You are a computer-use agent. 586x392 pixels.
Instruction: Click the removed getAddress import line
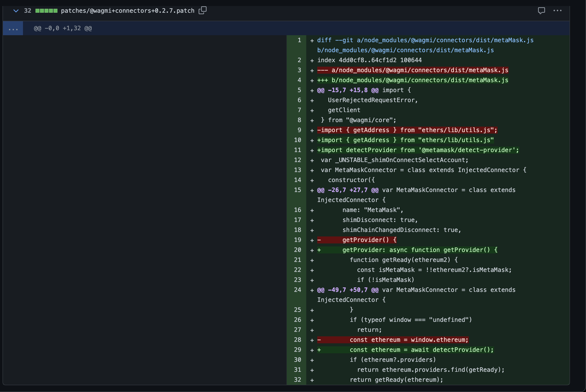coord(407,130)
